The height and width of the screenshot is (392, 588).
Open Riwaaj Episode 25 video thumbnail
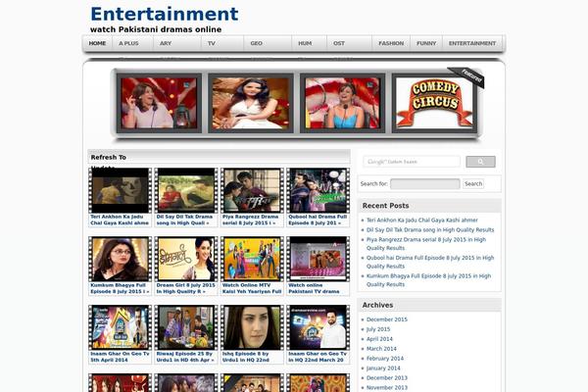tap(186, 327)
